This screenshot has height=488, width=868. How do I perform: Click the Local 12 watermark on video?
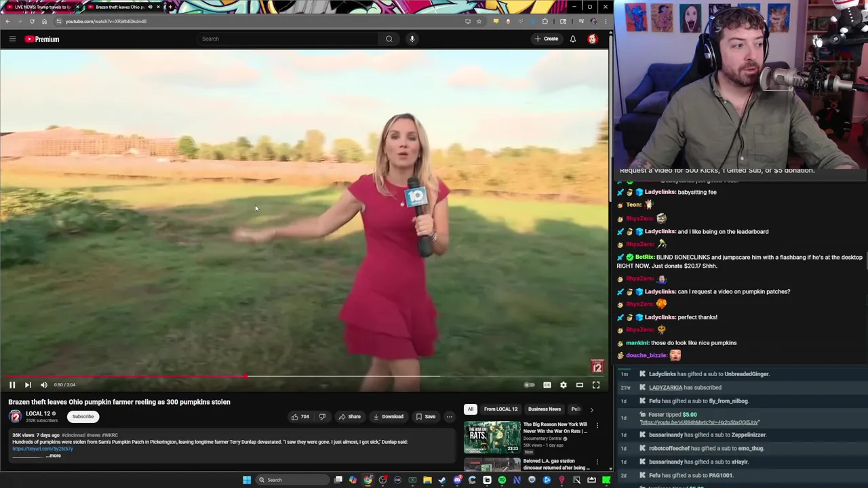pyautogui.click(x=597, y=367)
